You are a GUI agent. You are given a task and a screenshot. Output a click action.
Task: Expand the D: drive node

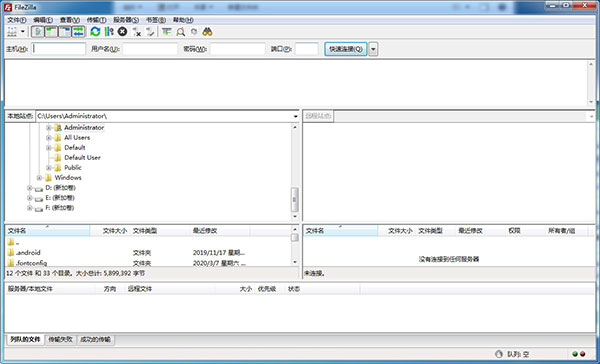[29, 188]
